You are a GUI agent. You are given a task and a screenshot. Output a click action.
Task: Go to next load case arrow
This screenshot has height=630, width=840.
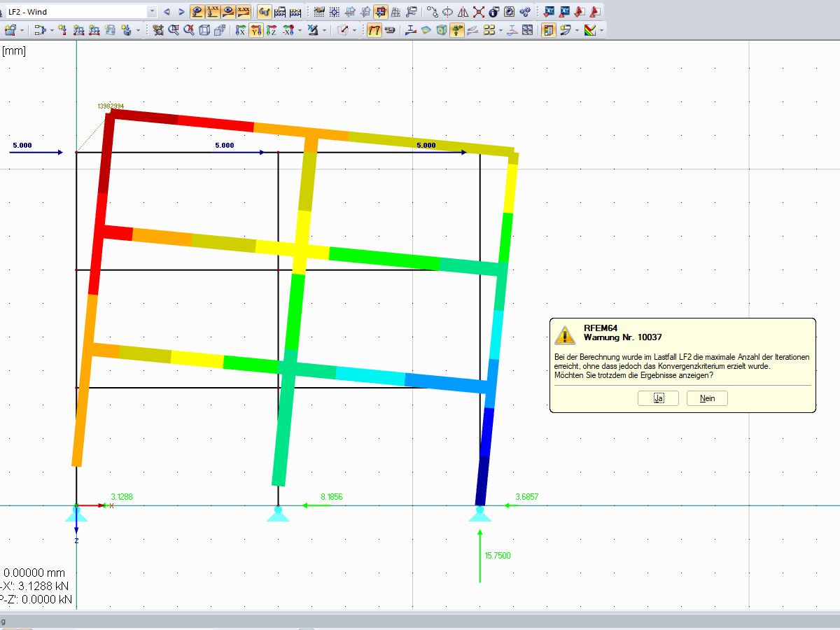[181, 12]
